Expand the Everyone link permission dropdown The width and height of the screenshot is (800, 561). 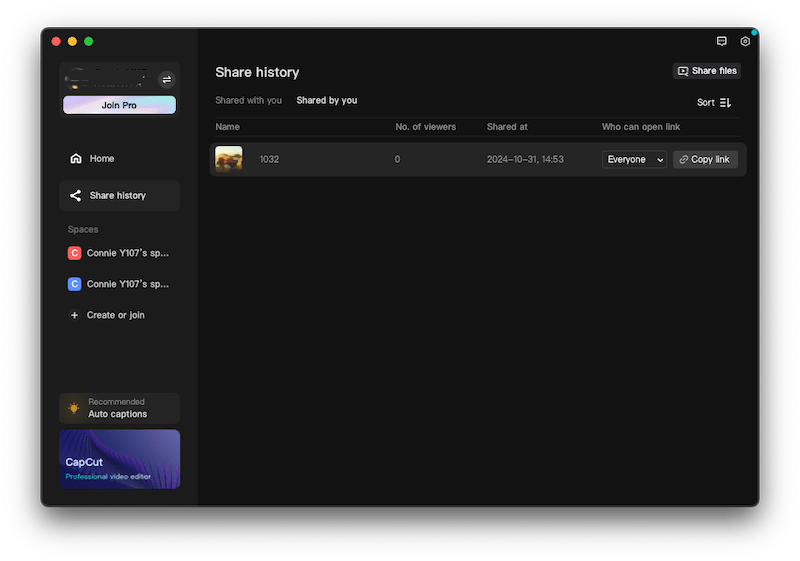[x=634, y=160]
